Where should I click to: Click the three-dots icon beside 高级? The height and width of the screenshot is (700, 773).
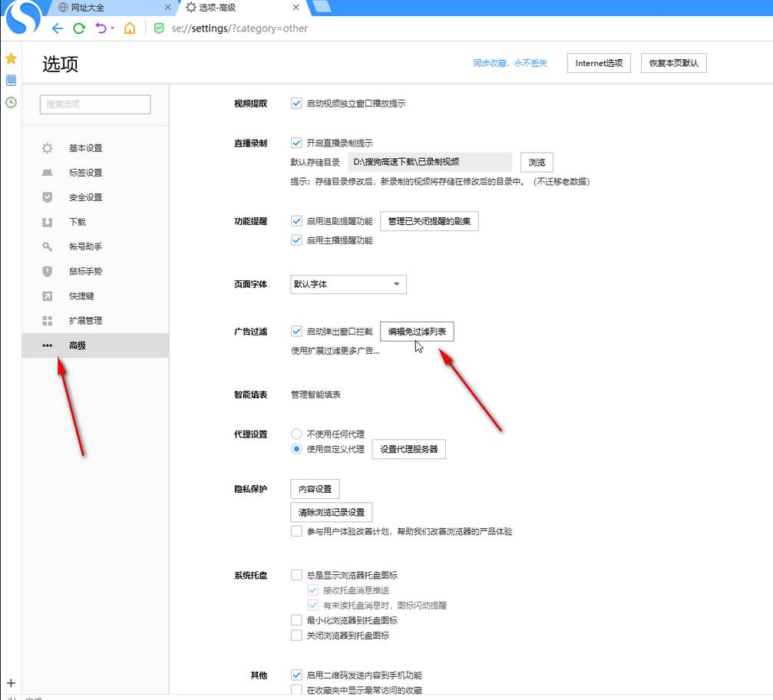pos(48,345)
